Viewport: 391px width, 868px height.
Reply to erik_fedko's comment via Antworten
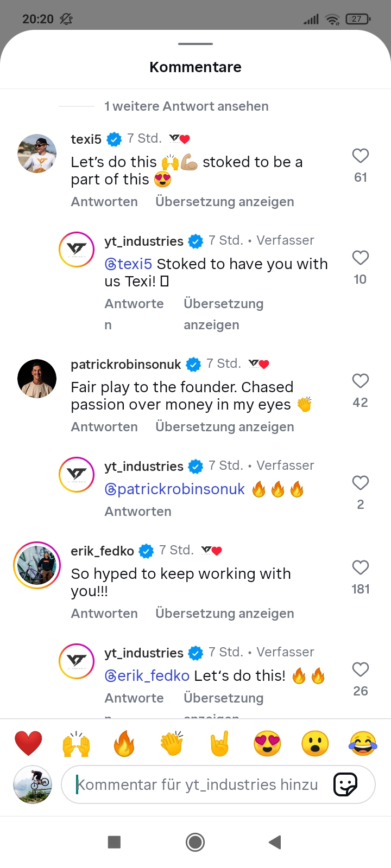(x=104, y=614)
